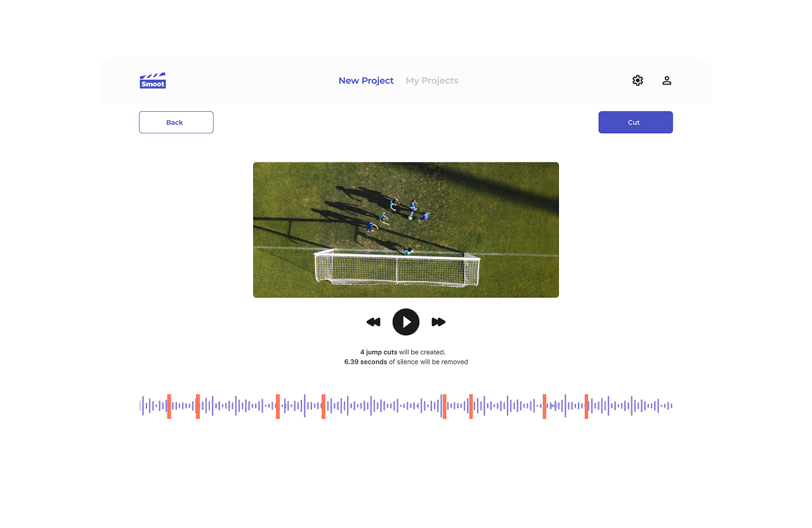The width and height of the screenshot is (812, 528).
Task: Select the sixth orange marker on the waveform
Action: [x=471, y=406]
